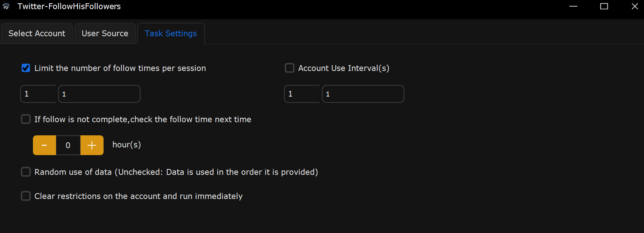Click the first Account Use Interval field
The image size is (644, 233).
(302, 94)
